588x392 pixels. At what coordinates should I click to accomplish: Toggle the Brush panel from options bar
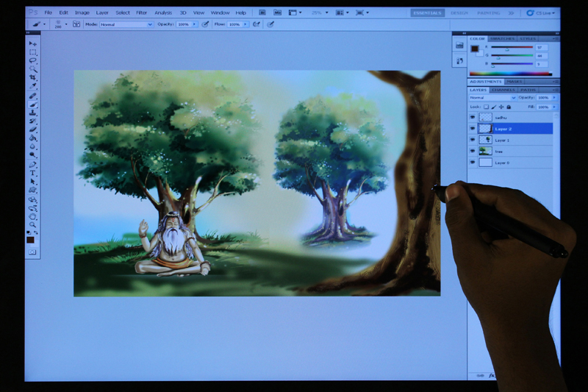click(76, 24)
